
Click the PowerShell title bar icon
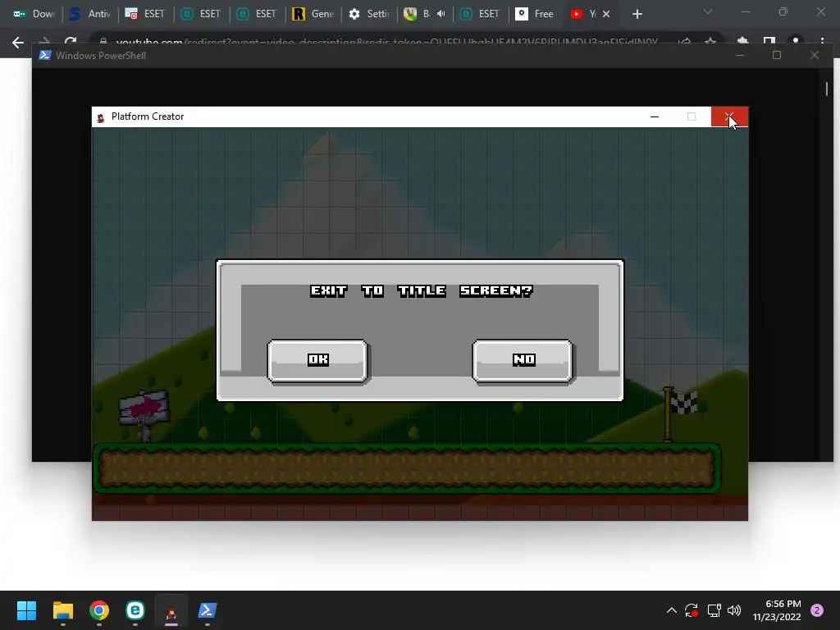click(x=45, y=55)
